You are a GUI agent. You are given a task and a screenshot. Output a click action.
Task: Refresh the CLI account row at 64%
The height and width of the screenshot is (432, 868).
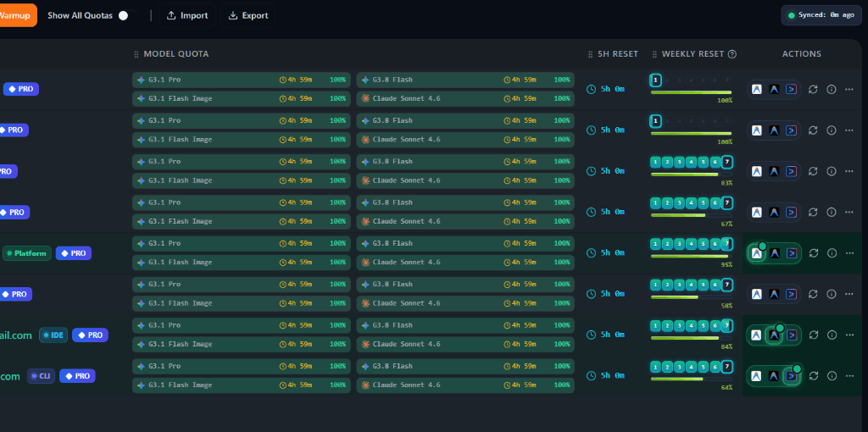813,375
